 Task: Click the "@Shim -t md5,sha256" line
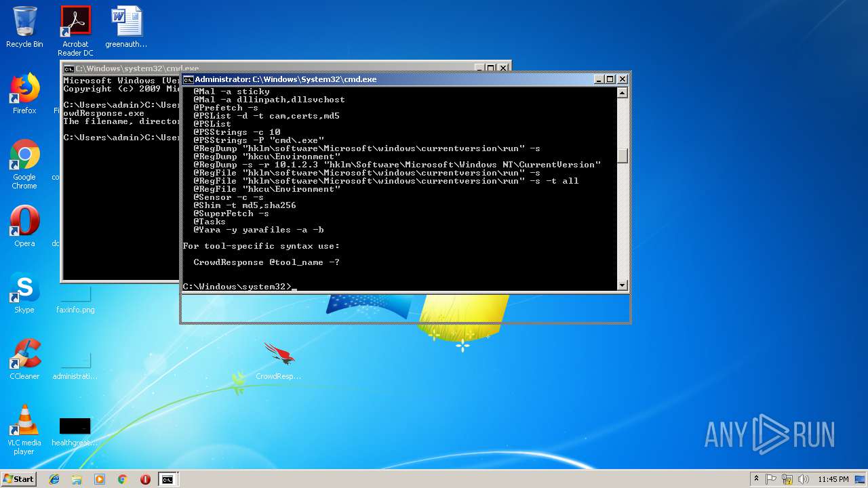pyautogui.click(x=245, y=205)
